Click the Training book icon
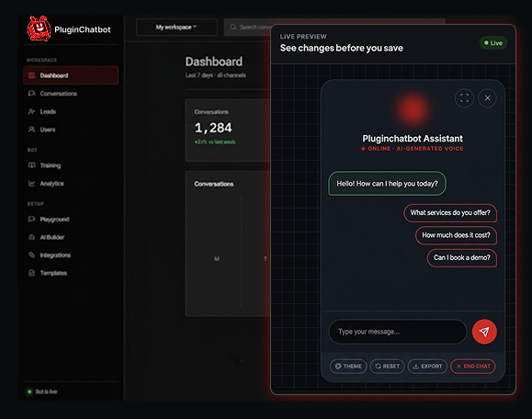Viewport: 532px width, 419px height. (x=32, y=165)
